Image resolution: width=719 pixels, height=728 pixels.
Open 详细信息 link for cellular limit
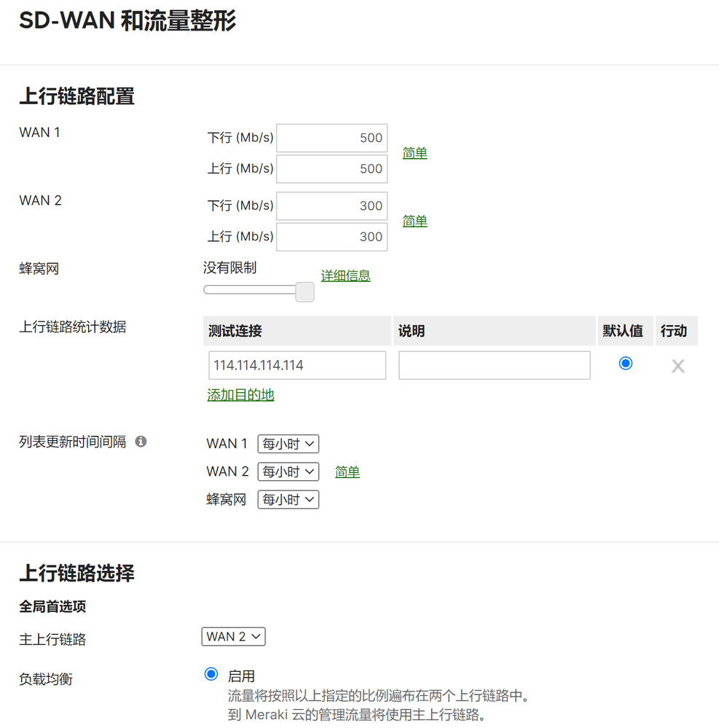pyautogui.click(x=346, y=275)
